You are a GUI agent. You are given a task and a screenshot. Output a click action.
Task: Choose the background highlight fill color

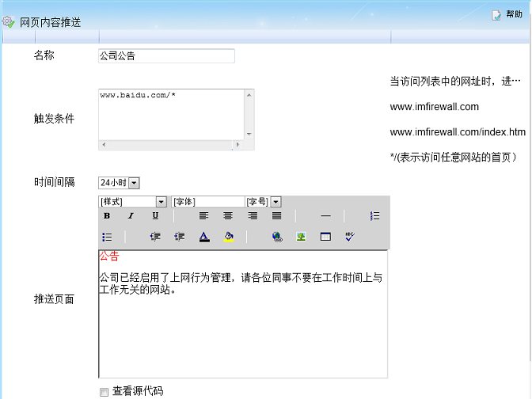coord(228,237)
